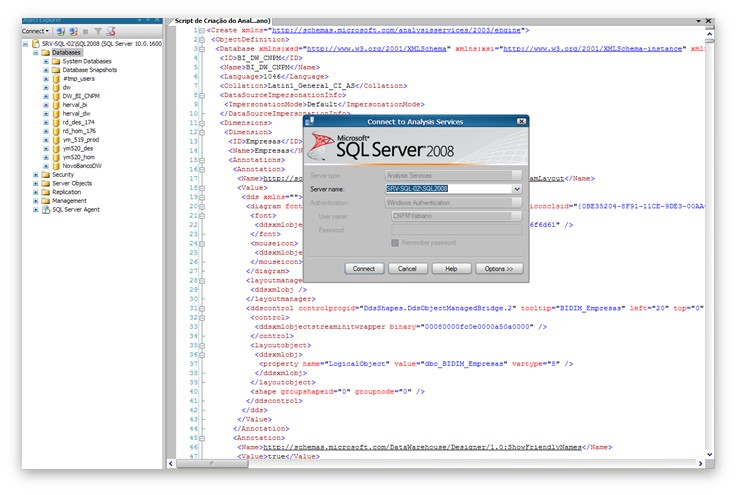Switch to the Script de Criação do Anal... tab

(222, 21)
